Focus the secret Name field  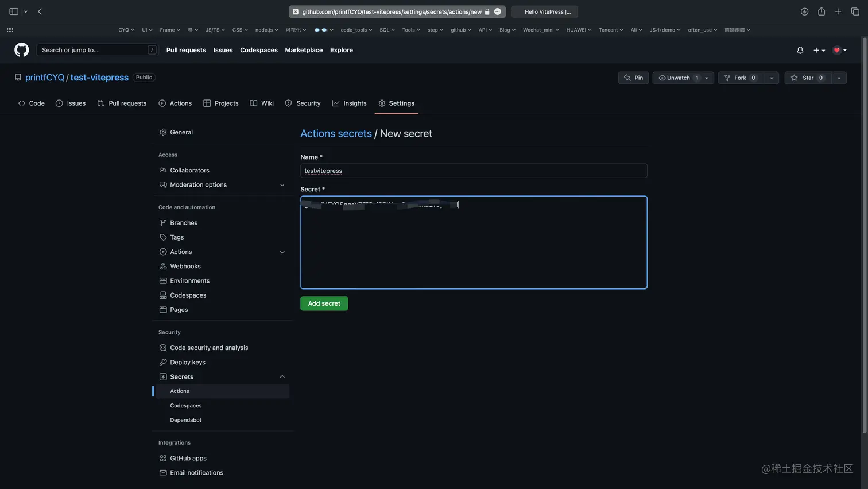click(474, 171)
